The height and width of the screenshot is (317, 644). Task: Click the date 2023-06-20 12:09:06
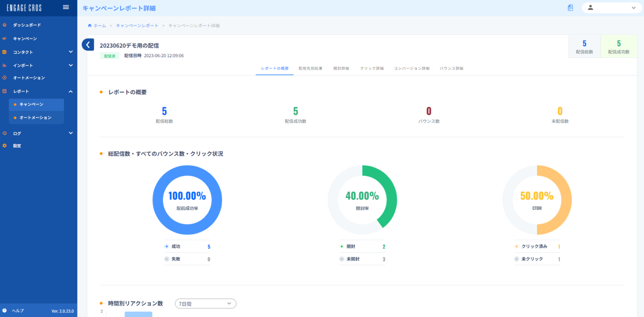164,56
